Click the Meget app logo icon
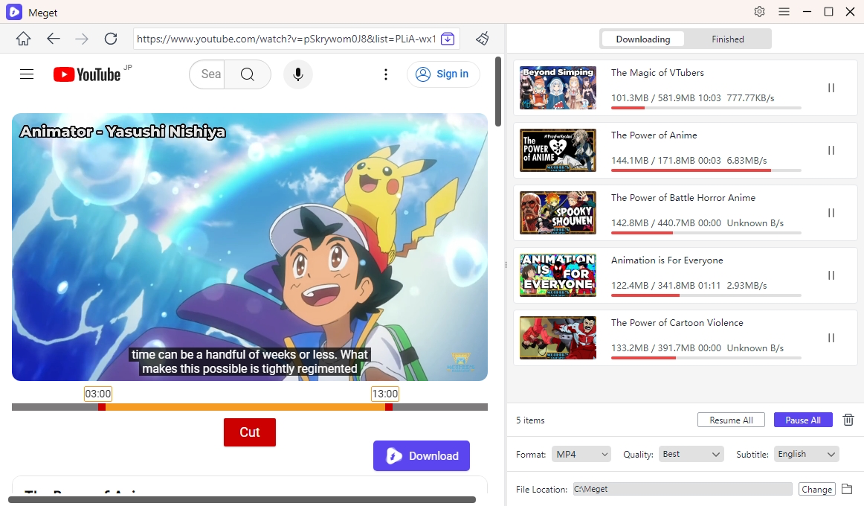 tap(14, 12)
